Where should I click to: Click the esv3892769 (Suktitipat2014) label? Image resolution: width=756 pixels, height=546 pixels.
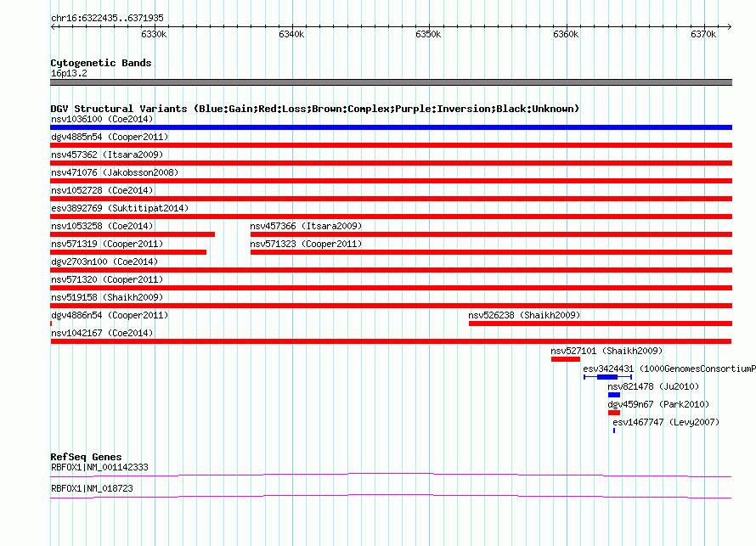coord(120,208)
